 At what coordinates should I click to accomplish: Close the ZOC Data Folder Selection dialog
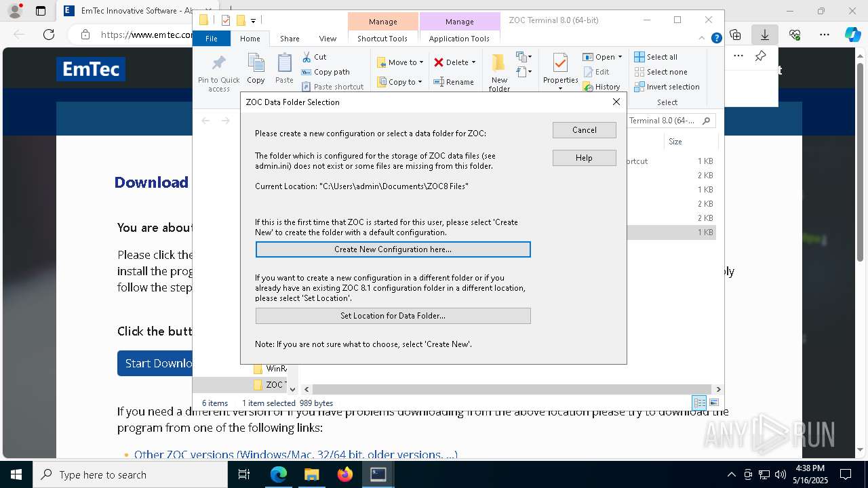click(x=616, y=102)
